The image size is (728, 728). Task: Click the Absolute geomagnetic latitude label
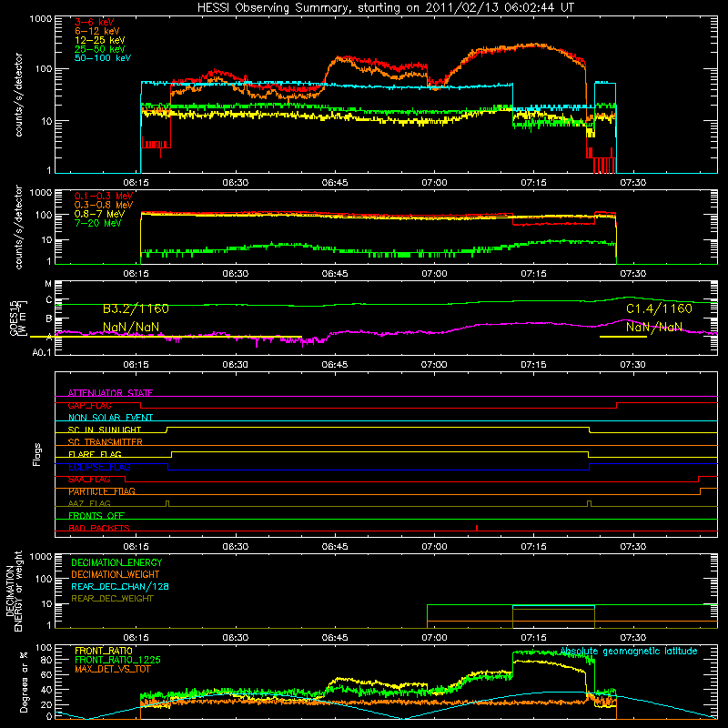tap(629, 651)
